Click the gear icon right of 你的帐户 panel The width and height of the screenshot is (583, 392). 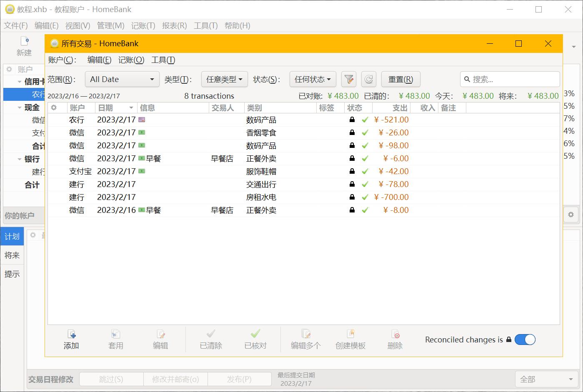(570, 215)
